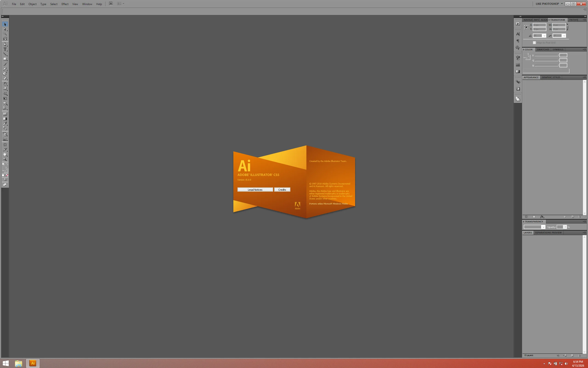Open the Color panel options menu

[x=584, y=50]
